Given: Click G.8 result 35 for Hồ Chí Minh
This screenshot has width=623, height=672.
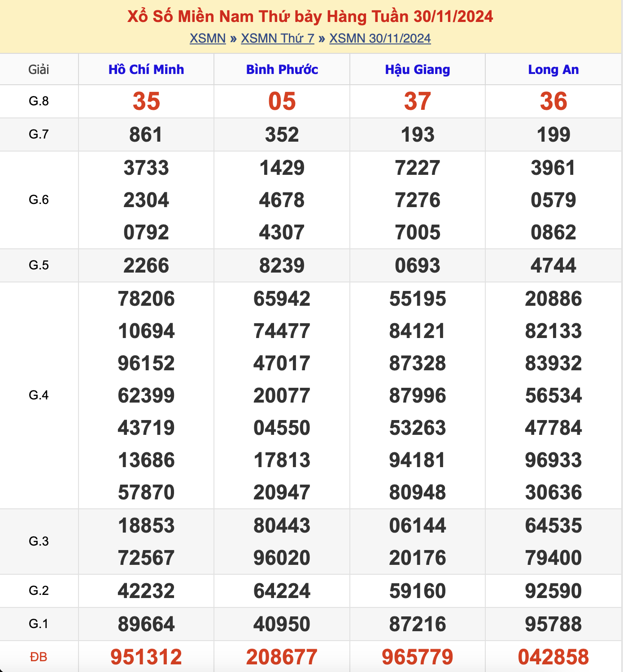Looking at the screenshot, I should tap(146, 101).
